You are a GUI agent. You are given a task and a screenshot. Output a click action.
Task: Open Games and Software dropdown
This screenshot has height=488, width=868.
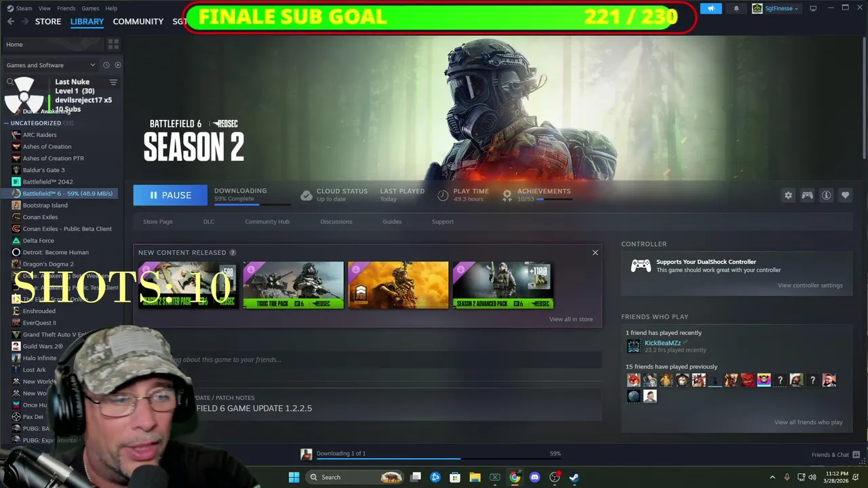[51, 65]
